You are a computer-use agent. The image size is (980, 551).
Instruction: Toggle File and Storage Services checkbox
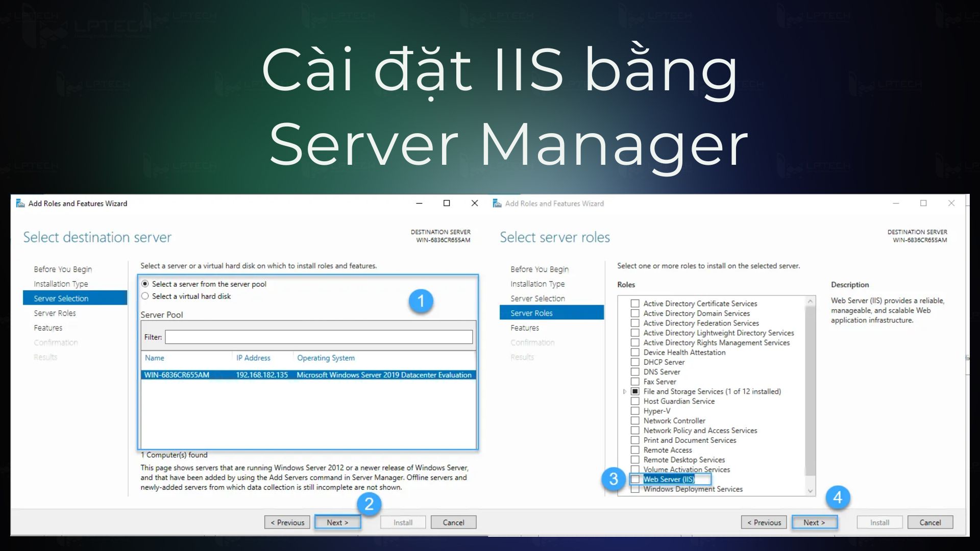[635, 391]
